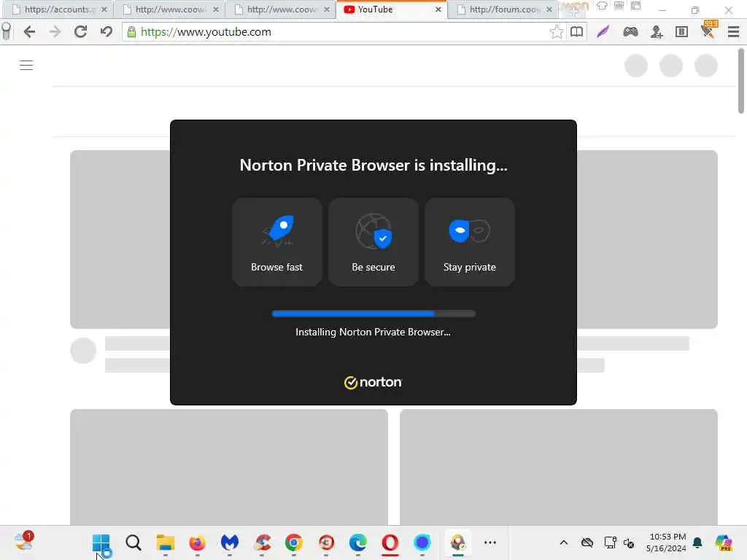
Task: Click the skin shirt icon in title bar
Action: pyautogui.click(x=602, y=6)
